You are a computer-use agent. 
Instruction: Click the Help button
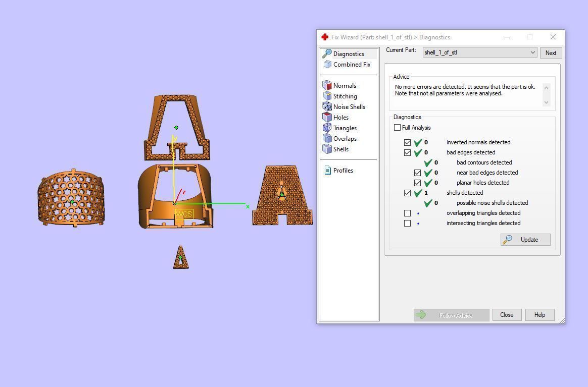[540, 315]
